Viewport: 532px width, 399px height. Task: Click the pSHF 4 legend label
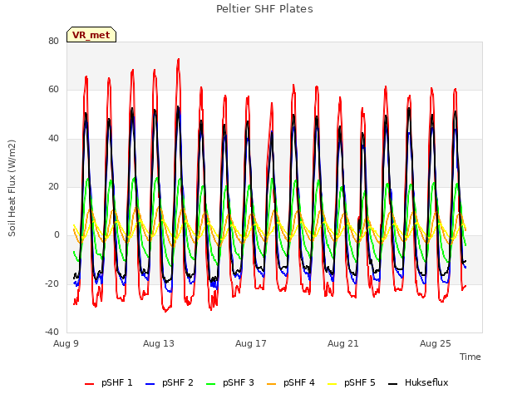tap(299, 382)
